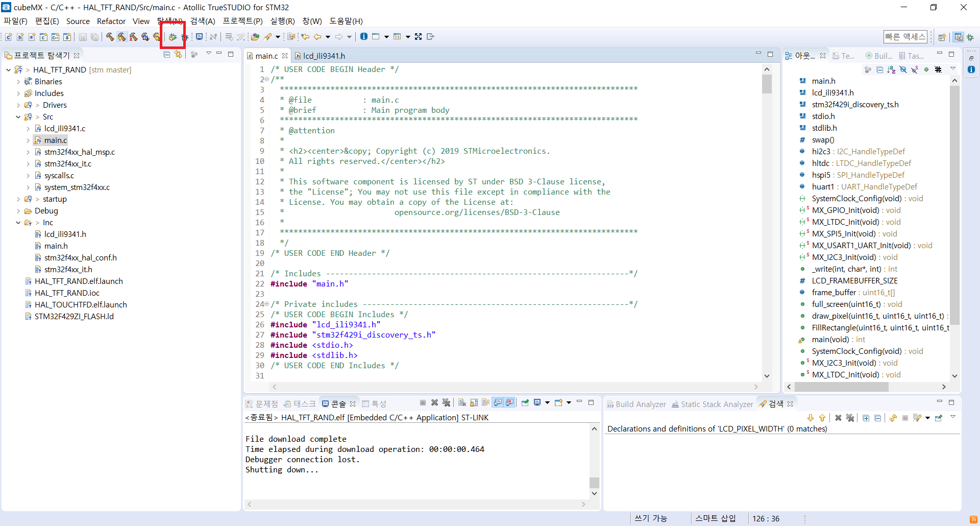The height and width of the screenshot is (526, 980).
Task: Switch to the lcd_ili9341.h editor tab
Action: (x=320, y=56)
